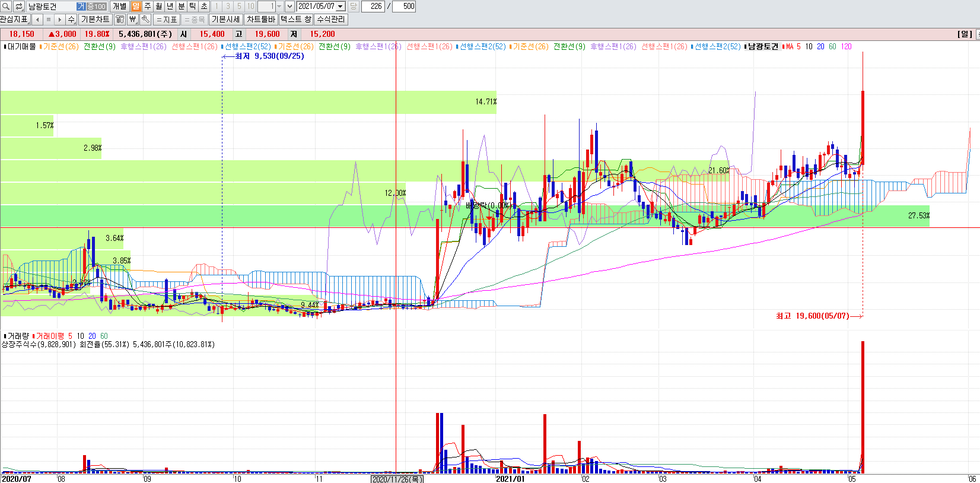Viewport: 980px width, 483px height.
Task: Select the 초 second period
Action: pos(204,6)
